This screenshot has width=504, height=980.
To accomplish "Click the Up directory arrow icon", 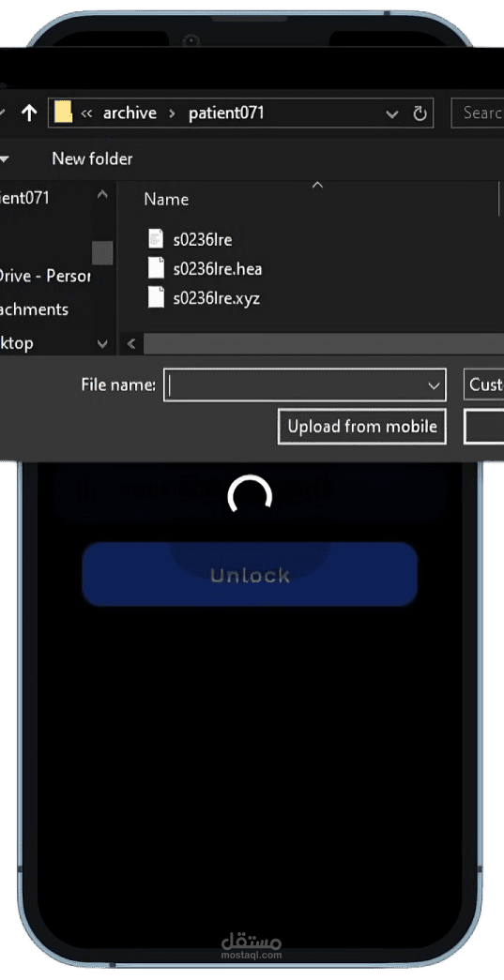I will pos(29,113).
